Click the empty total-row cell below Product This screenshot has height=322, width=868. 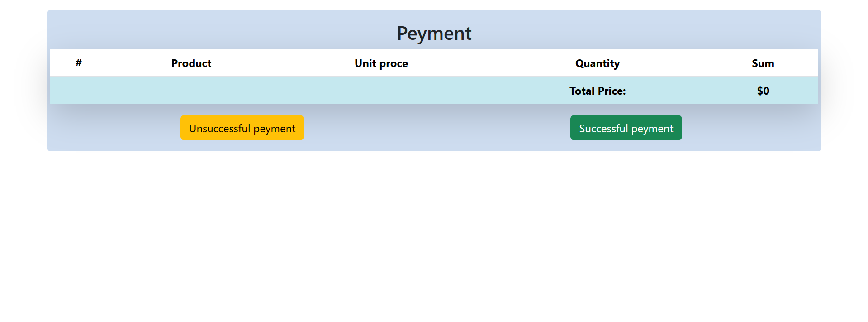coord(191,91)
